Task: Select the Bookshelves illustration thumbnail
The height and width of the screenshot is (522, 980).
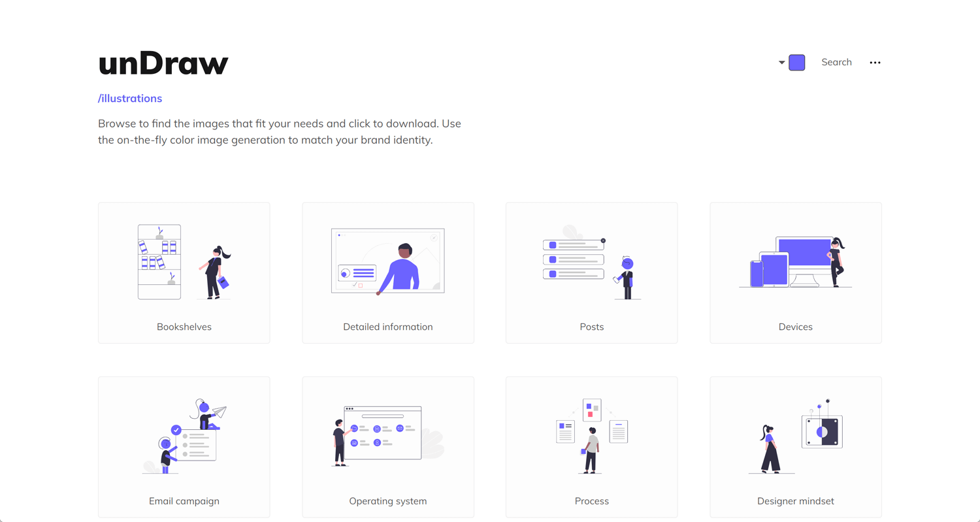Action: click(184, 262)
